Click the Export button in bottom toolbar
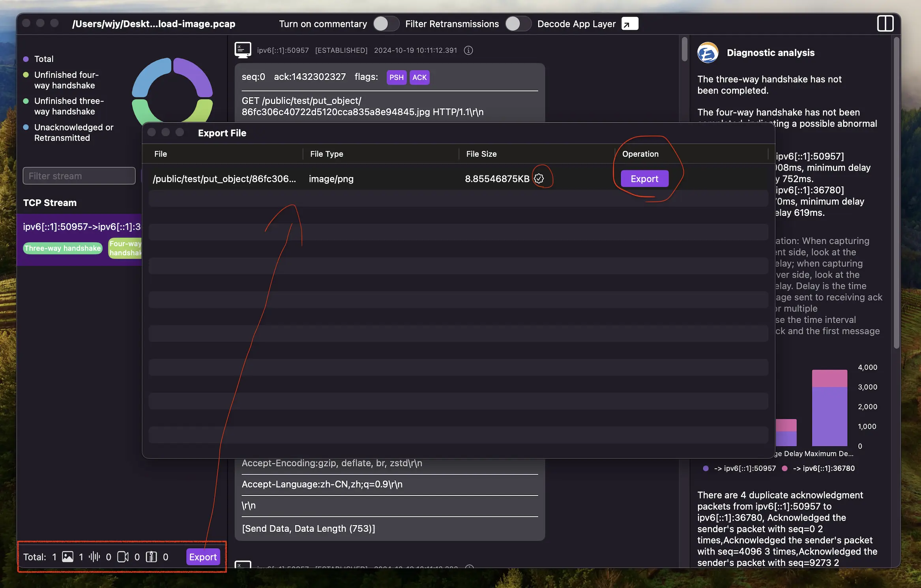The width and height of the screenshot is (921, 588). [x=203, y=556]
